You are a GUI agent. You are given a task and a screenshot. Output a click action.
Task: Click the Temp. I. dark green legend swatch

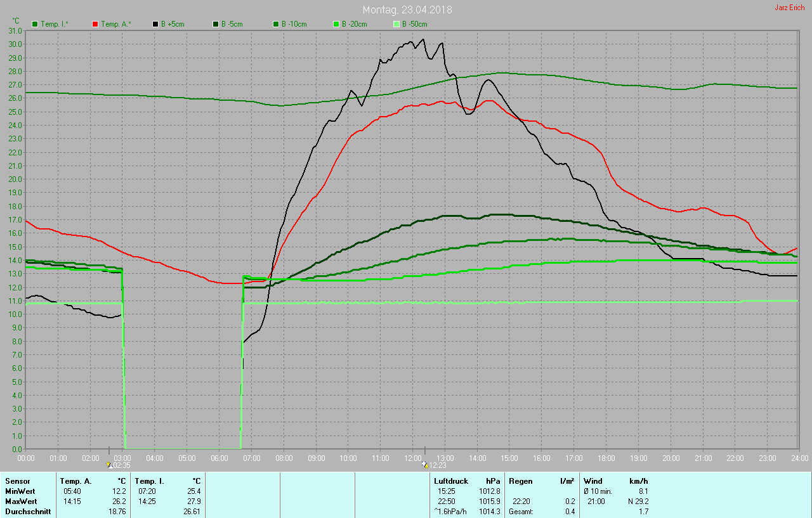tap(35, 24)
